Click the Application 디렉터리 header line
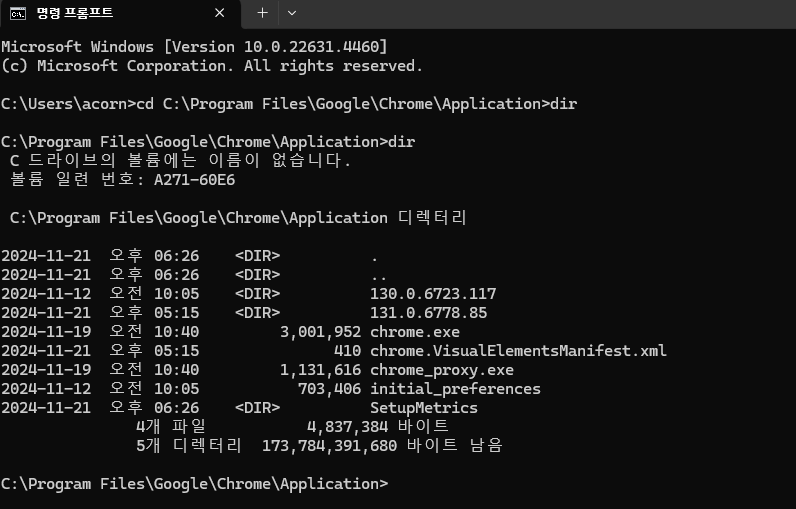The width and height of the screenshot is (796, 509). 238,218
